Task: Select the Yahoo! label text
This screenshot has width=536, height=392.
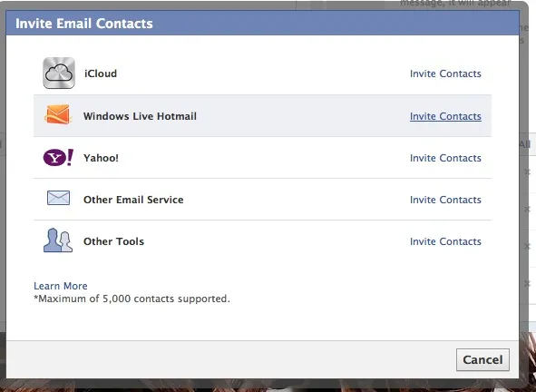Action: [101, 158]
